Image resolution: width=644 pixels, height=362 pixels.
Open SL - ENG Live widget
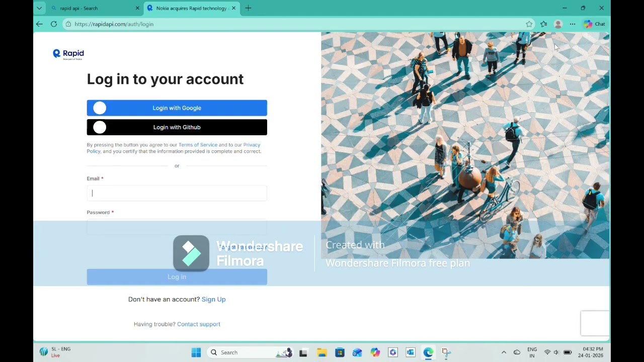(x=55, y=352)
